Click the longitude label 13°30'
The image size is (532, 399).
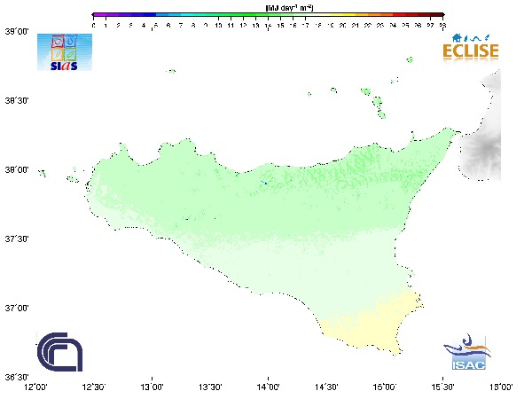[x=210, y=387]
